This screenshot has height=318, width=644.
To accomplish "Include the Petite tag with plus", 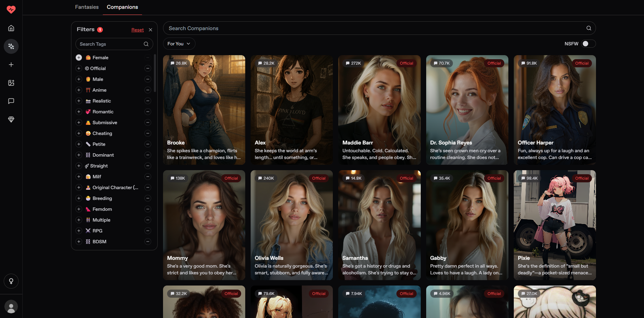I will point(79,144).
